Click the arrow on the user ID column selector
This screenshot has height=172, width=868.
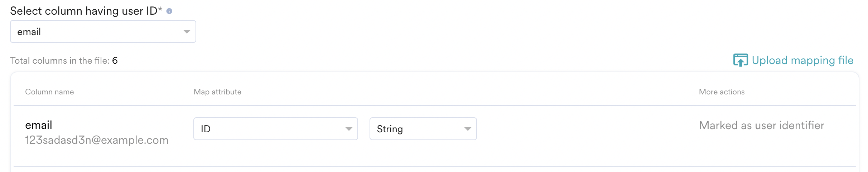click(187, 32)
